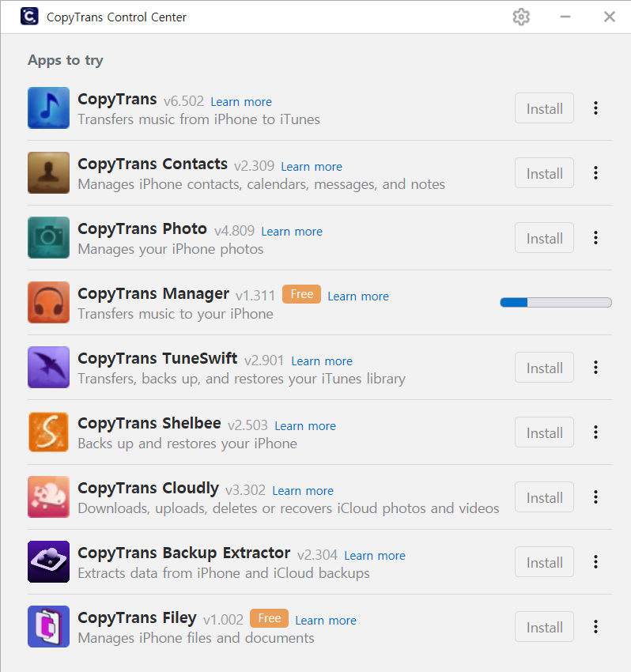
Task: Open Learn more for CopyTrans Contacts
Action: [312, 167]
